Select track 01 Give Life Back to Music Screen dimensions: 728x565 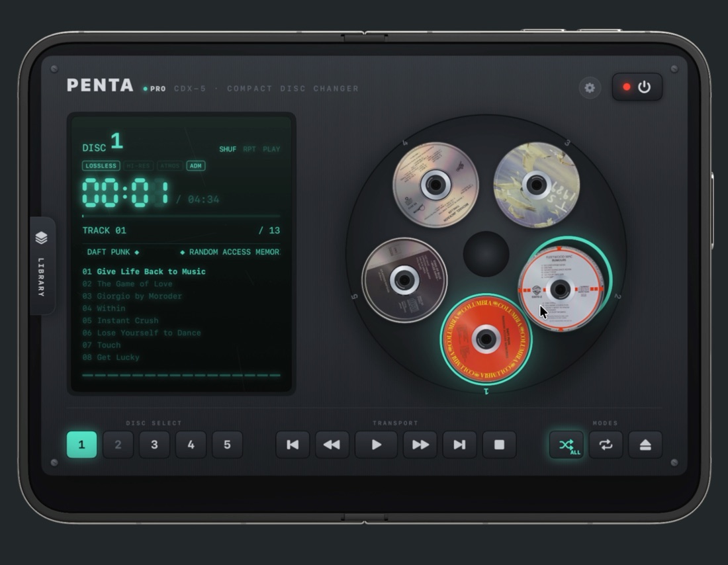(x=144, y=272)
